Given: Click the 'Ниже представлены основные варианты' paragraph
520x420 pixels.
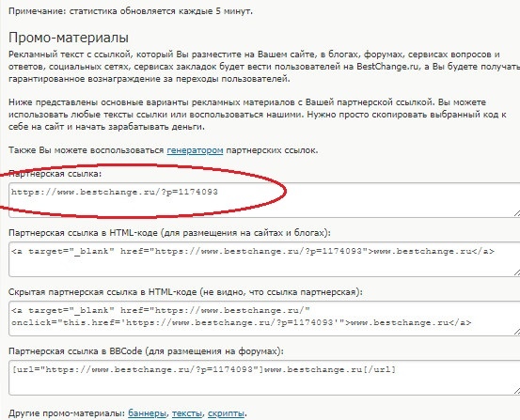Looking at the screenshot, I should pyautogui.click(x=258, y=115).
